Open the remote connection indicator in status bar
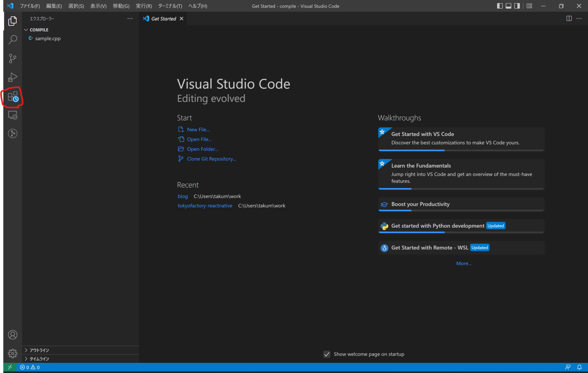Viewport: 588px width, 373px height. click(x=9, y=367)
